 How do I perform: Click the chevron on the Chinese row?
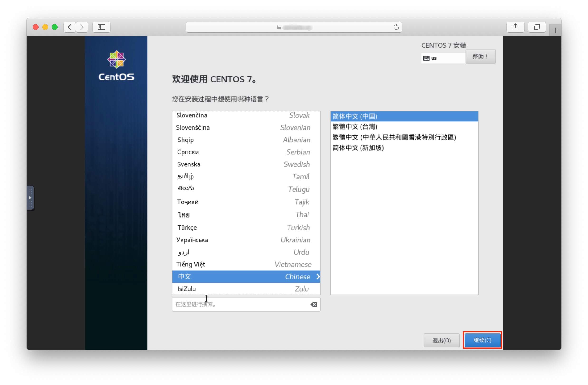[318, 277]
